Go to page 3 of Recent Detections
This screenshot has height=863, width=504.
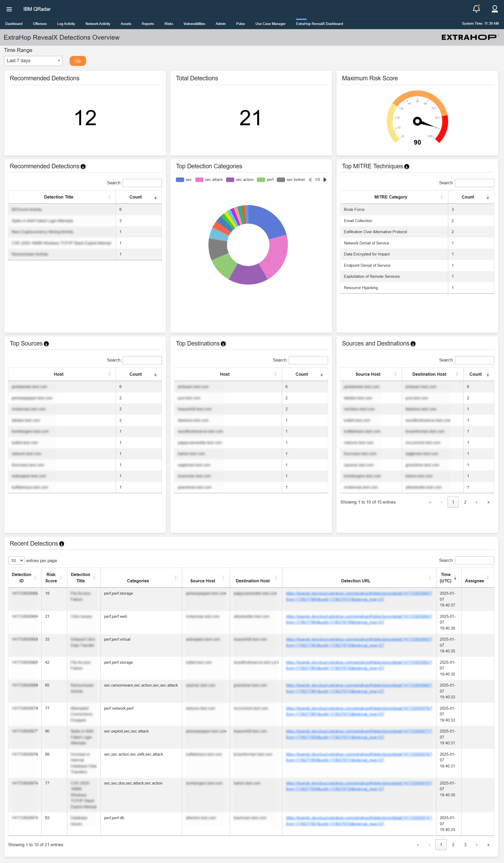pyautogui.click(x=465, y=845)
